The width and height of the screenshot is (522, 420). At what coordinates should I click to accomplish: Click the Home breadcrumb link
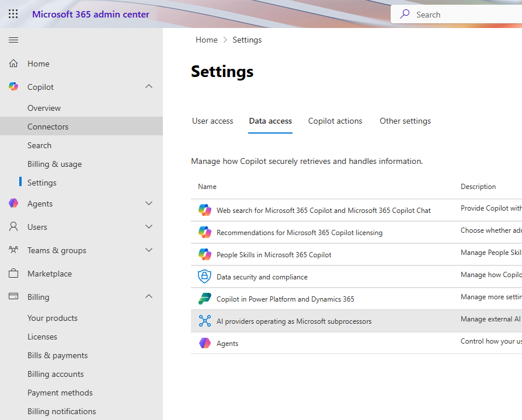click(x=206, y=40)
